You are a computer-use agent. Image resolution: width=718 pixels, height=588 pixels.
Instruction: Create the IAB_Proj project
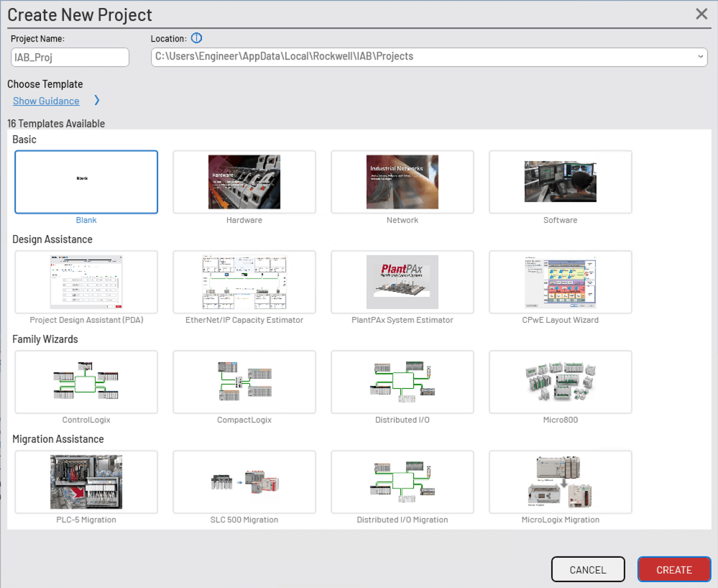pyautogui.click(x=673, y=569)
